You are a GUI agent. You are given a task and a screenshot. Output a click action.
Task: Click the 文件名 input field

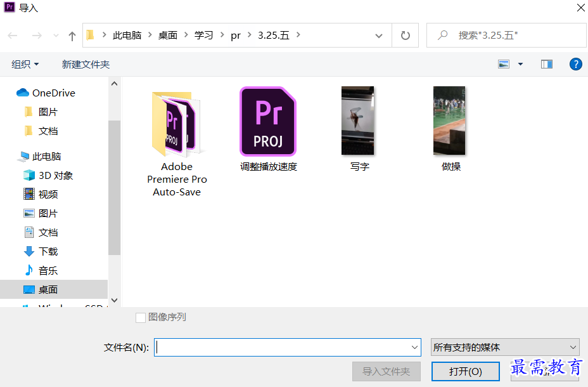click(288, 347)
